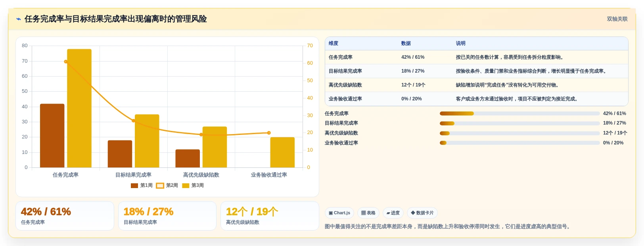Select the 高优先级缺陷数 table row name cell
This screenshot has width=644, height=246.
pyautogui.click(x=361, y=85)
